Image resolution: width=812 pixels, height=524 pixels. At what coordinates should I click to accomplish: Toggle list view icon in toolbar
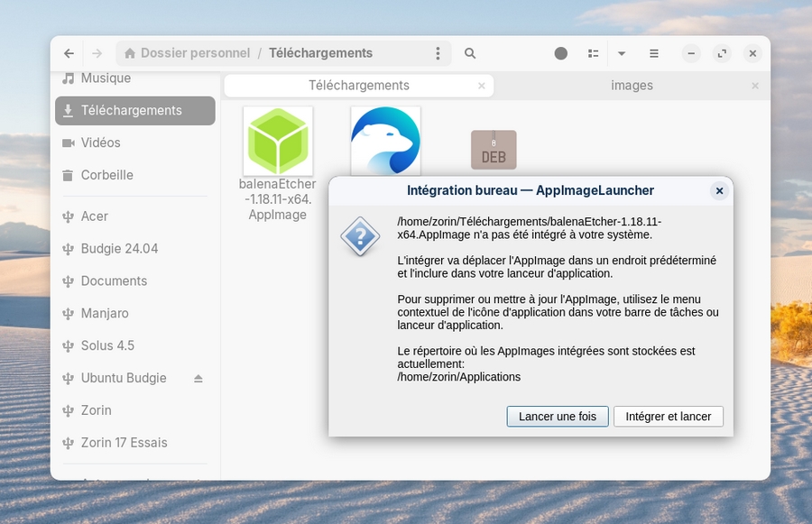pyautogui.click(x=593, y=53)
